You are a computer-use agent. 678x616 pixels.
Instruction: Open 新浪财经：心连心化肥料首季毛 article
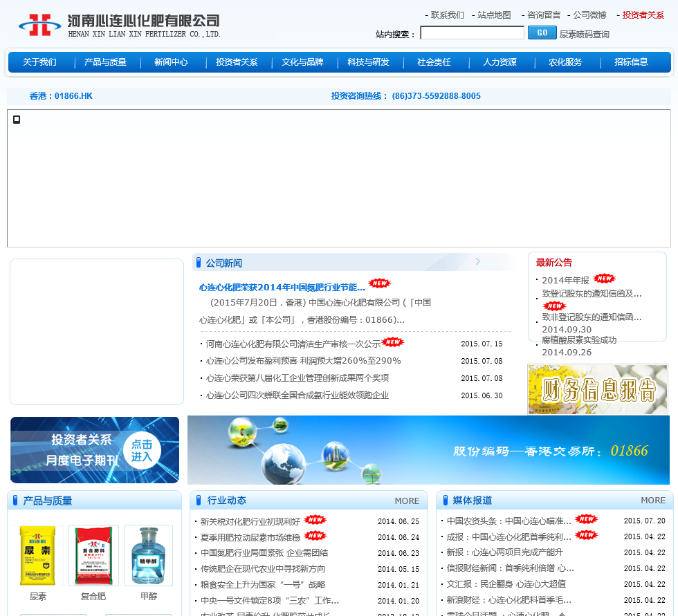coord(509,600)
